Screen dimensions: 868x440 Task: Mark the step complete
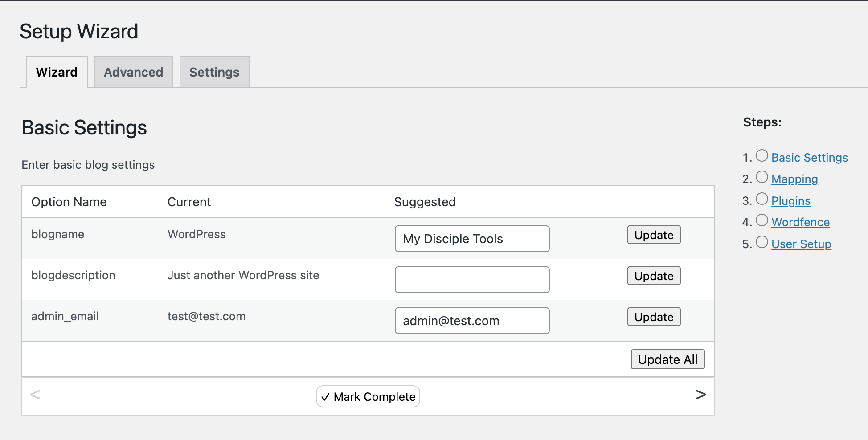tap(368, 396)
